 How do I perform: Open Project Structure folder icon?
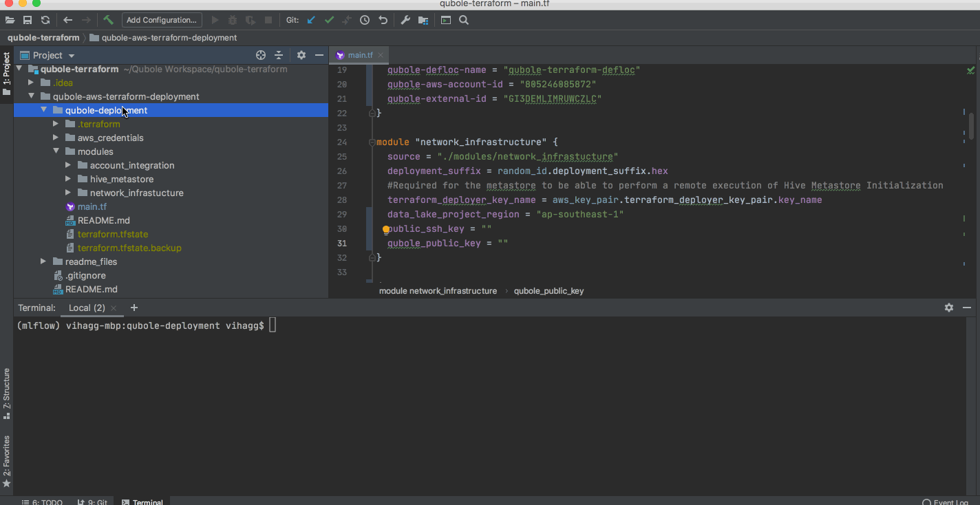tap(423, 20)
